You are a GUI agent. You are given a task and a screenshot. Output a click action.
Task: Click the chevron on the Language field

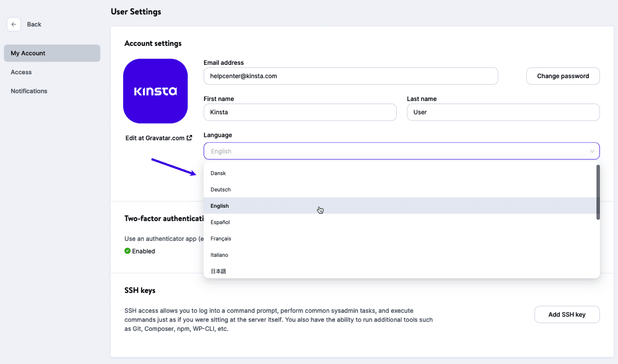click(592, 151)
